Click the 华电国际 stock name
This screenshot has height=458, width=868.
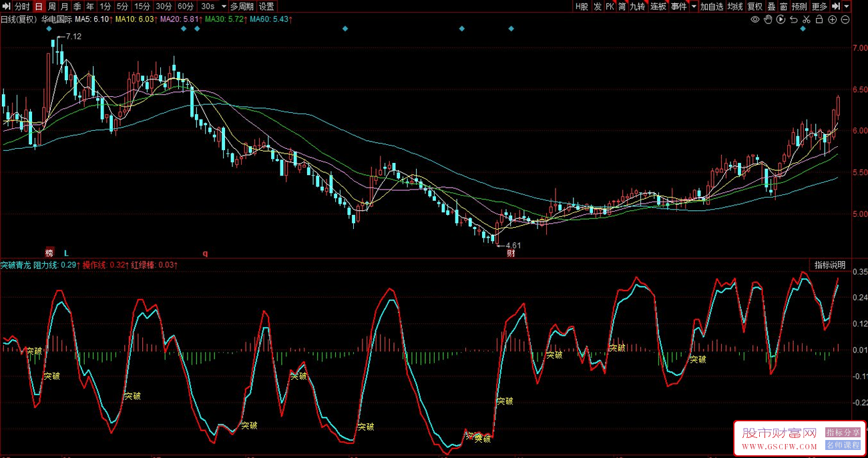pyautogui.click(x=57, y=19)
